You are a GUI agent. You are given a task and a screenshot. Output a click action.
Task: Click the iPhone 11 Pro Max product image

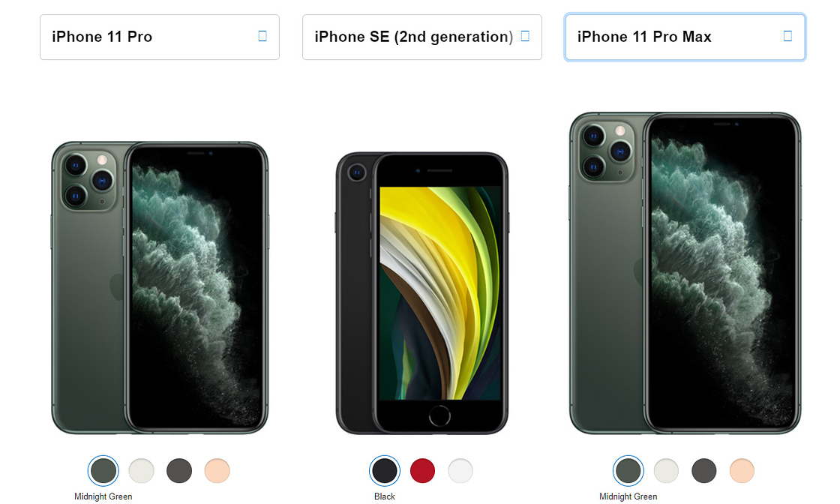685,273
